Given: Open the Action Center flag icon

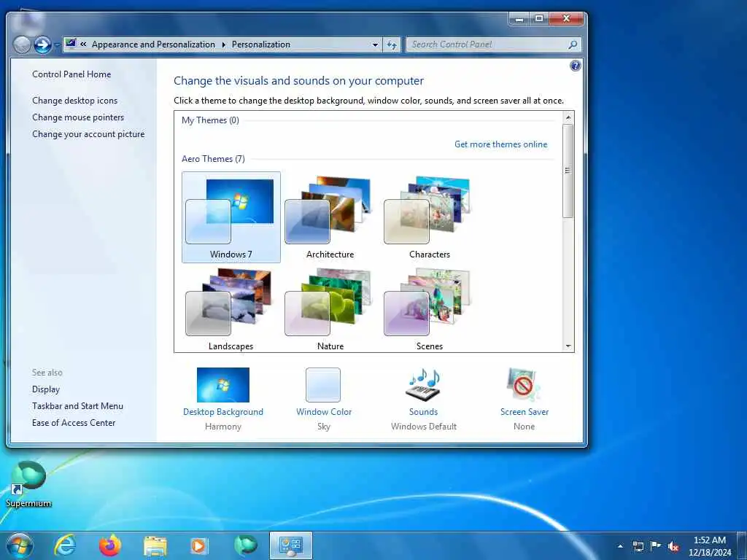Looking at the screenshot, I should pyautogui.click(x=656, y=545).
